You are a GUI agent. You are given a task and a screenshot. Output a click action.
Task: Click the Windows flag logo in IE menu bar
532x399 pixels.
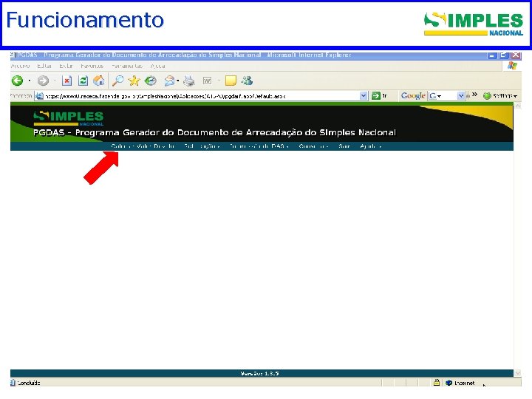pos(512,66)
